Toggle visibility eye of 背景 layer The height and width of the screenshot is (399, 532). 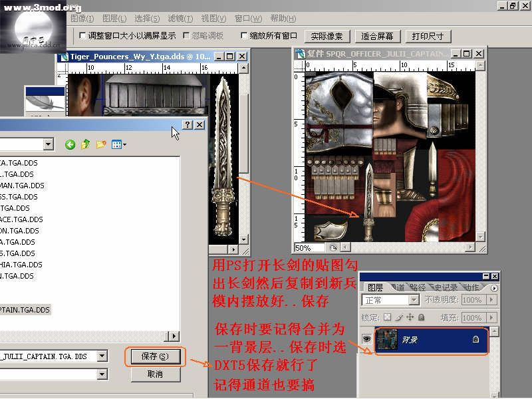point(366,339)
